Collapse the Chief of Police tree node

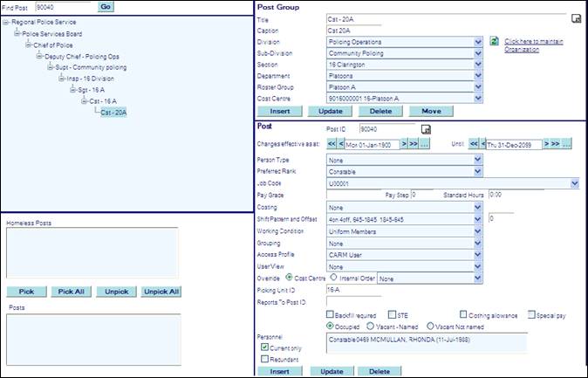pos(27,45)
